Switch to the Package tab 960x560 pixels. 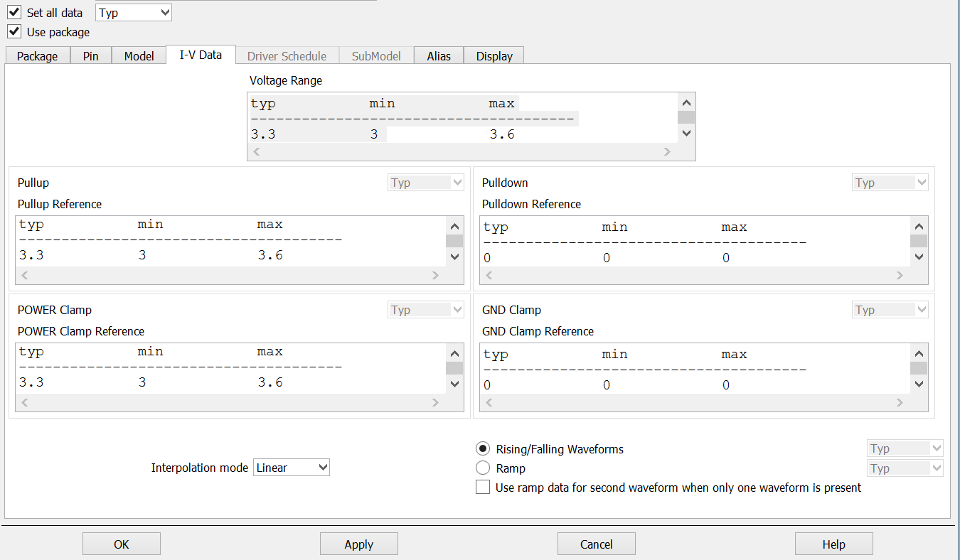(38, 56)
